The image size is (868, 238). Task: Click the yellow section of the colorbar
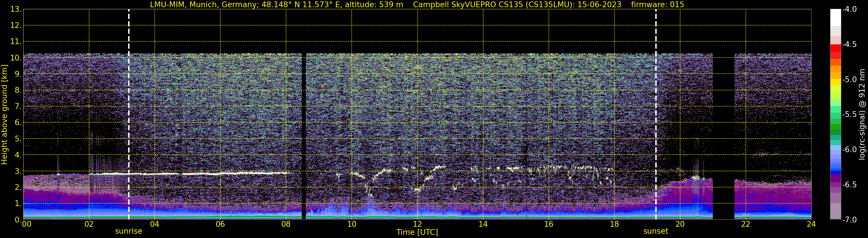pos(835,82)
